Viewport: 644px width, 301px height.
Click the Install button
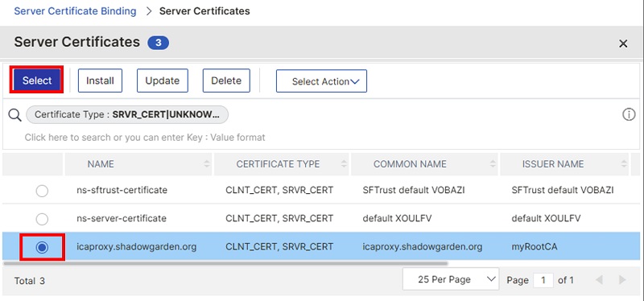coord(100,80)
